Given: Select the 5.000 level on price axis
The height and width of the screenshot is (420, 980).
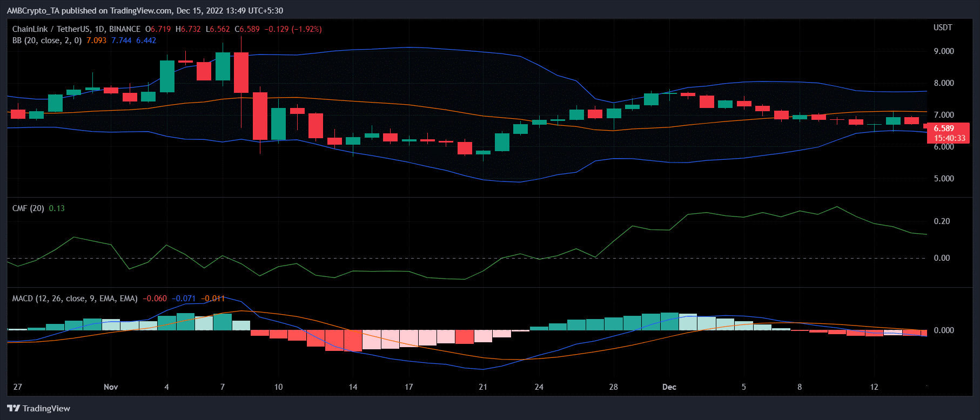Looking at the screenshot, I should click(943, 179).
